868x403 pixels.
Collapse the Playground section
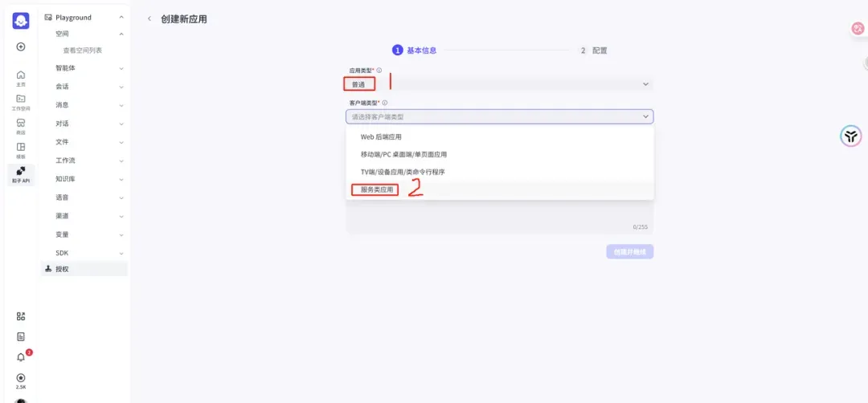[x=121, y=17]
